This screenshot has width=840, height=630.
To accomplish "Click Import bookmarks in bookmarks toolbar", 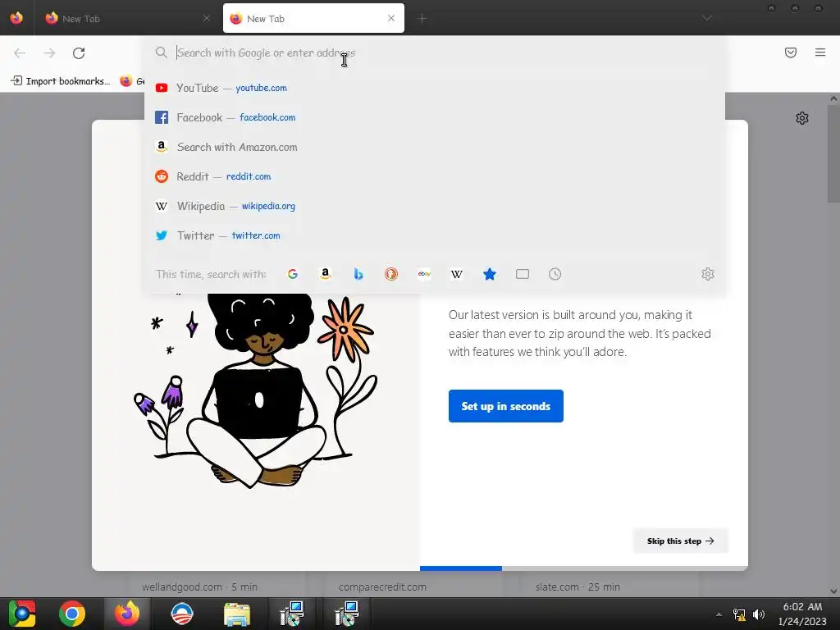I will coord(60,81).
